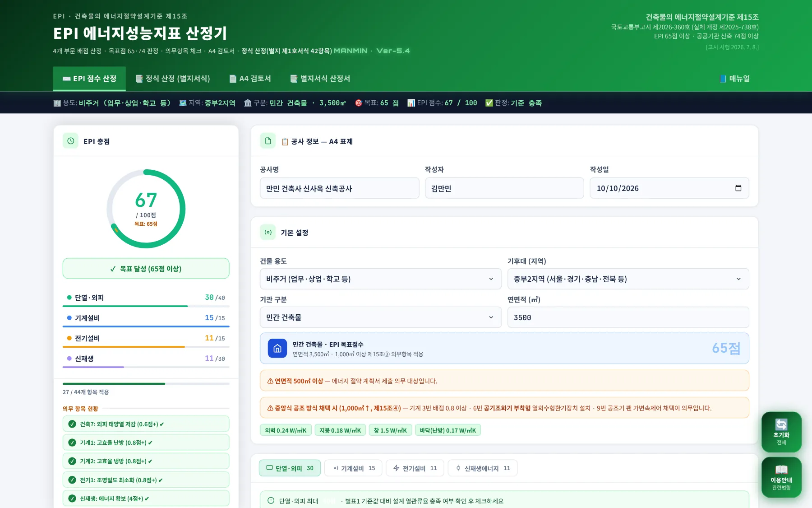This screenshot has height=508, width=812.
Task: Click the 초기화 refresh icon button
Action: (781, 432)
